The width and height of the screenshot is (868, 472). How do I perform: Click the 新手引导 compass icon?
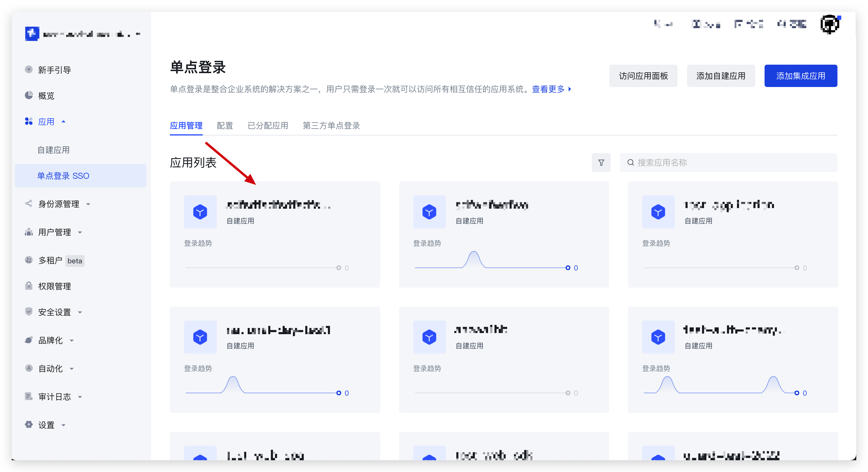pyautogui.click(x=29, y=69)
